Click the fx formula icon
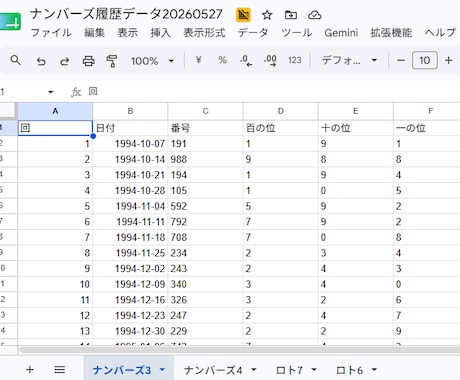The width and height of the screenshot is (460, 380). [x=76, y=92]
